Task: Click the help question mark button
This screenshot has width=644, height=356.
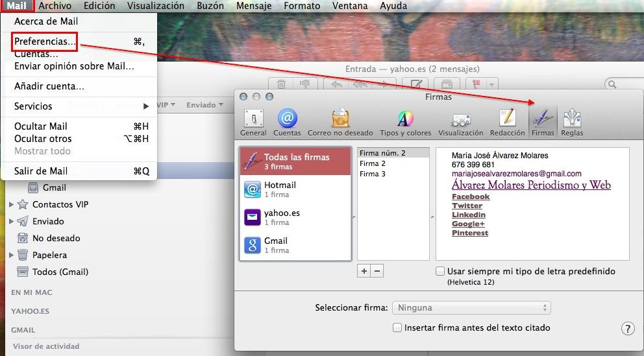Action: click(627, 329)
